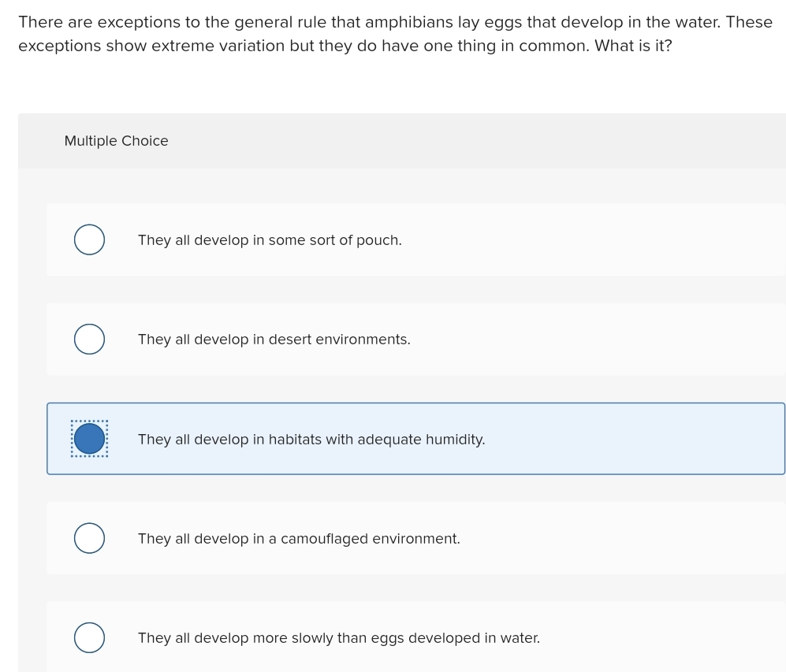
Task: Click the last answer option card
Action: coord(415,637)
